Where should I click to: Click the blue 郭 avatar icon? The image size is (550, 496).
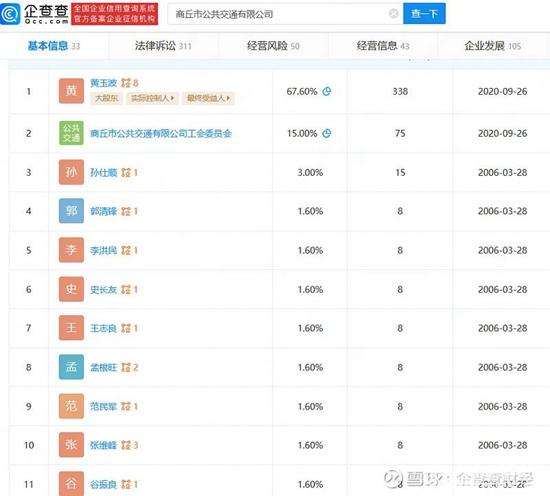[71, 211]
